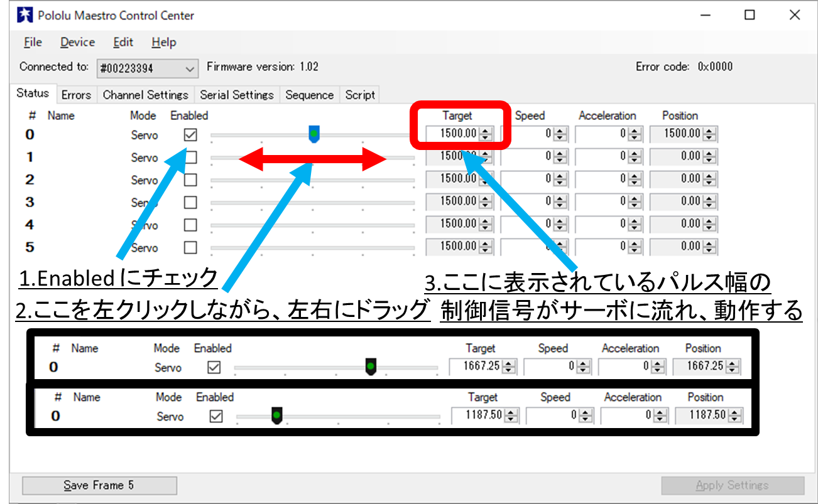The width and height of the screenshot is (818, 504).
Task: Enable channel 2 with its checkbox
Action: pos(190,180)
